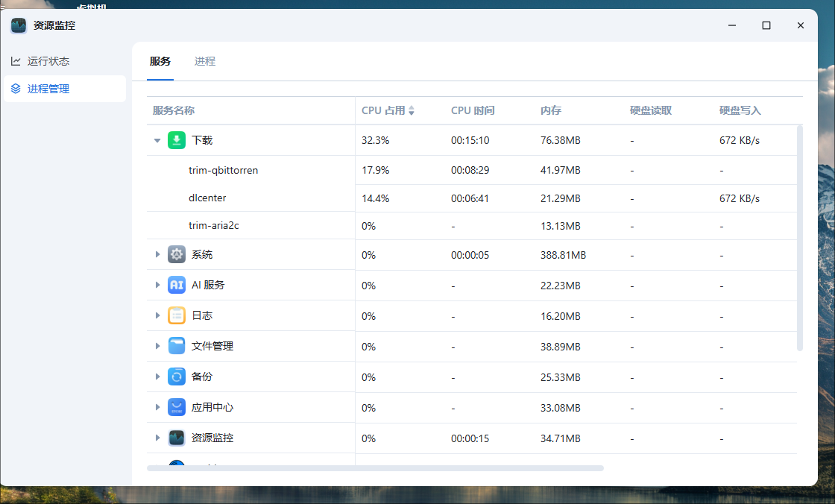835x504 pixels.
Task: Click the 资源监控 window title text
Action: pos(54,25)
